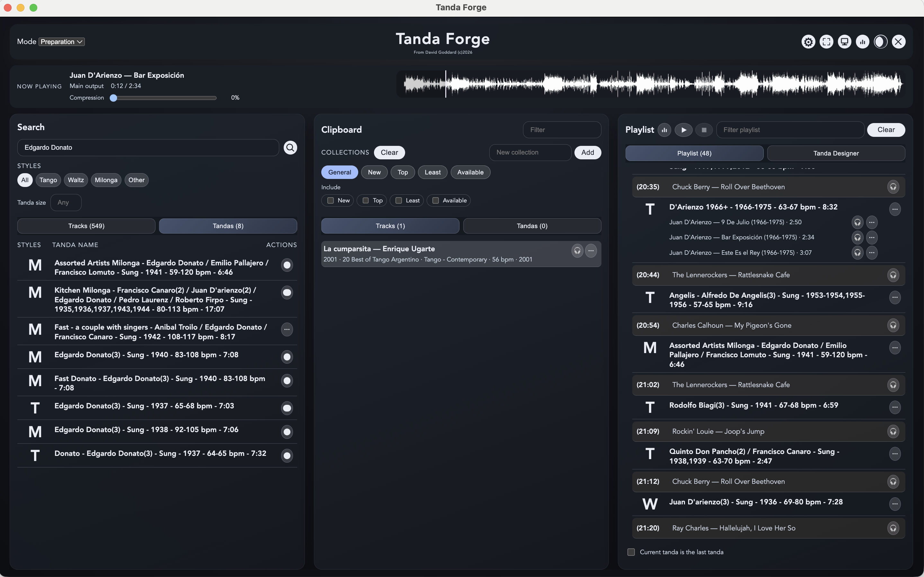Toggle the dark/light theme icon

(x=881, y=41)
